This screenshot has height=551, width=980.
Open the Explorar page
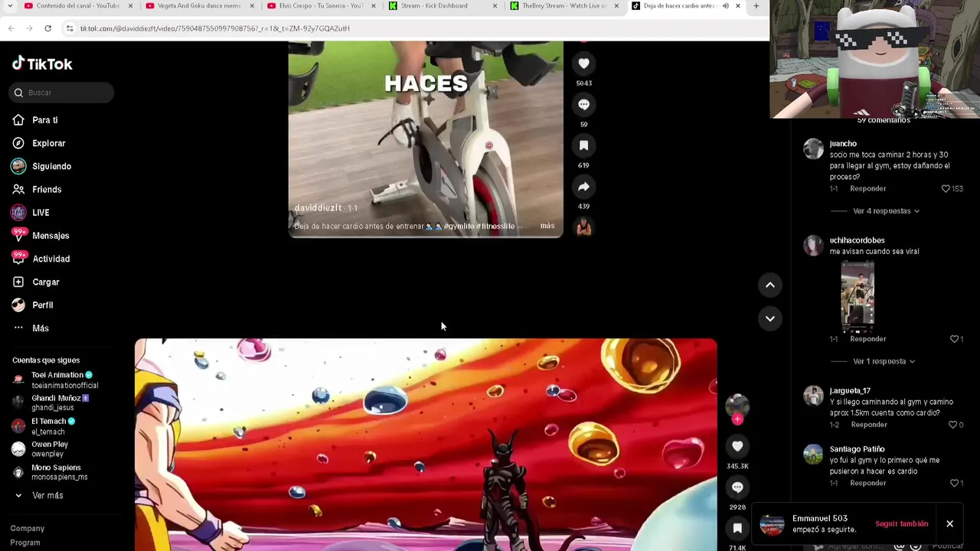pyautogui.click(x=48, y=143)
